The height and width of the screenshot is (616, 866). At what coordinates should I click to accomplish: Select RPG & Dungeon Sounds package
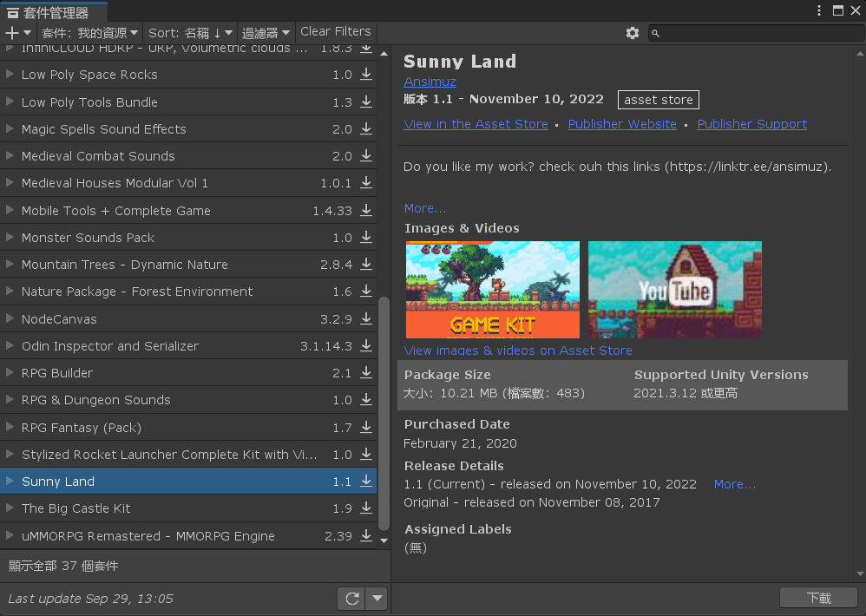point(188,400)
